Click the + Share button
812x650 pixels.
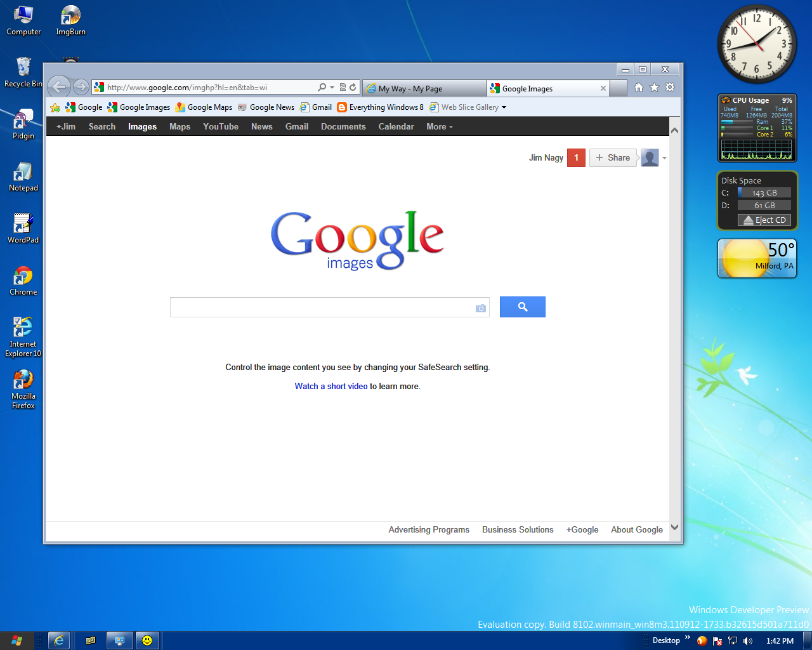click(x=613, y=157)
